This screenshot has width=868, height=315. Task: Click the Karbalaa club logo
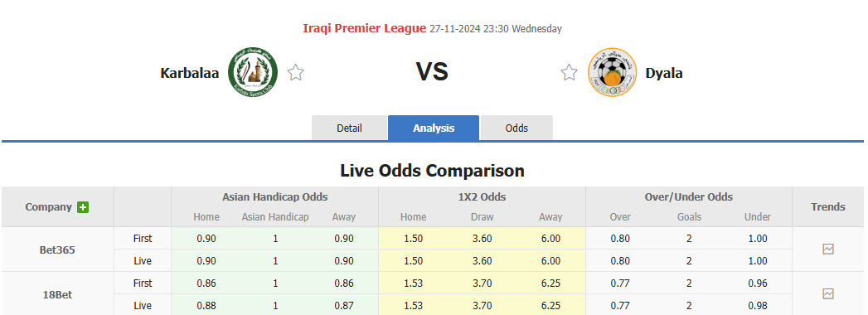pos(253,72)
